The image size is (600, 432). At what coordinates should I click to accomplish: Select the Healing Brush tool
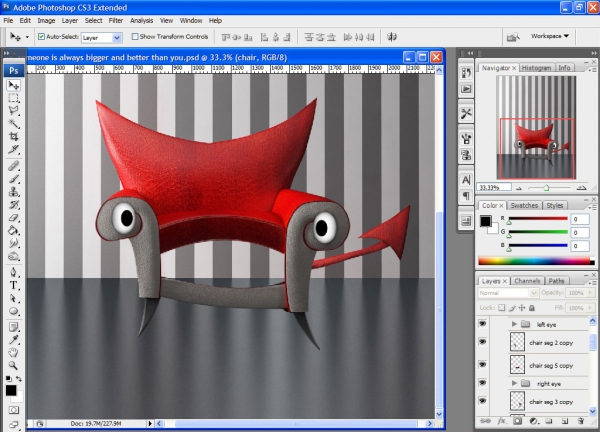(14, 166)
